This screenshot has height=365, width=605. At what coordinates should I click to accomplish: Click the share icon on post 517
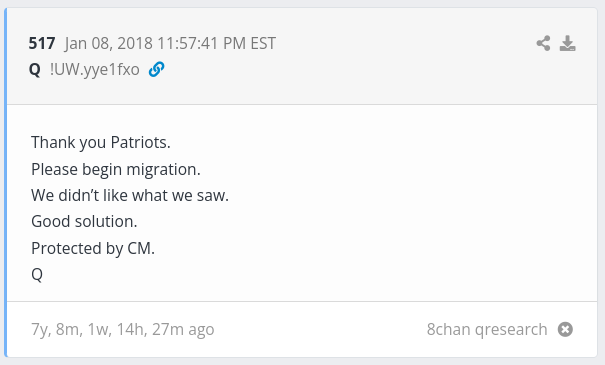[543, 43]
